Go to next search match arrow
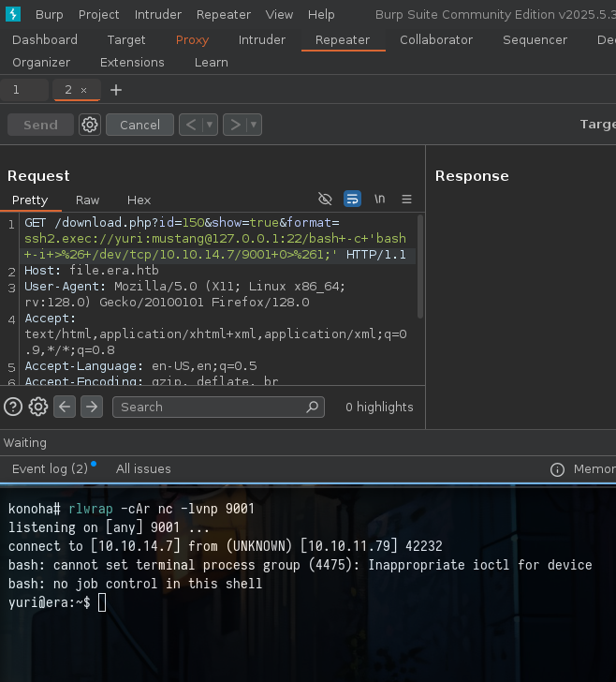The width and height of the screenshot is (616, 682). (92, 407)
